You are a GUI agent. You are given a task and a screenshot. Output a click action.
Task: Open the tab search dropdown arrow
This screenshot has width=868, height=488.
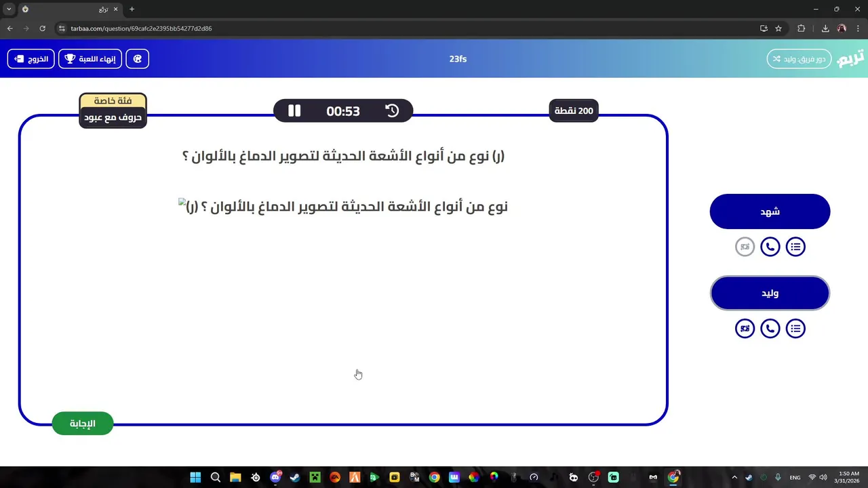[x=9, y=9]
